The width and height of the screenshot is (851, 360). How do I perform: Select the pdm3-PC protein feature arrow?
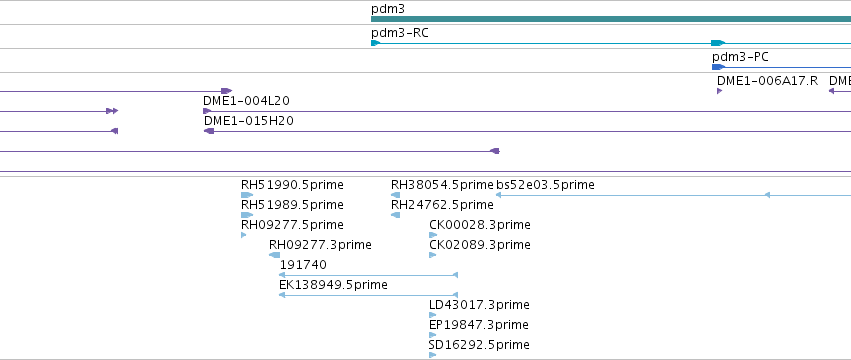718,67
